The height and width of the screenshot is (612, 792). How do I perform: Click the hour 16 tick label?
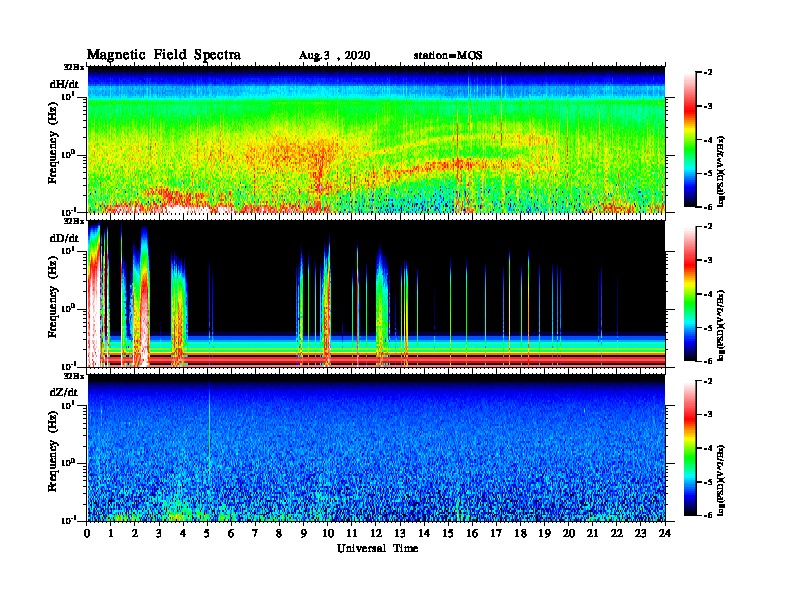[472, 533]
